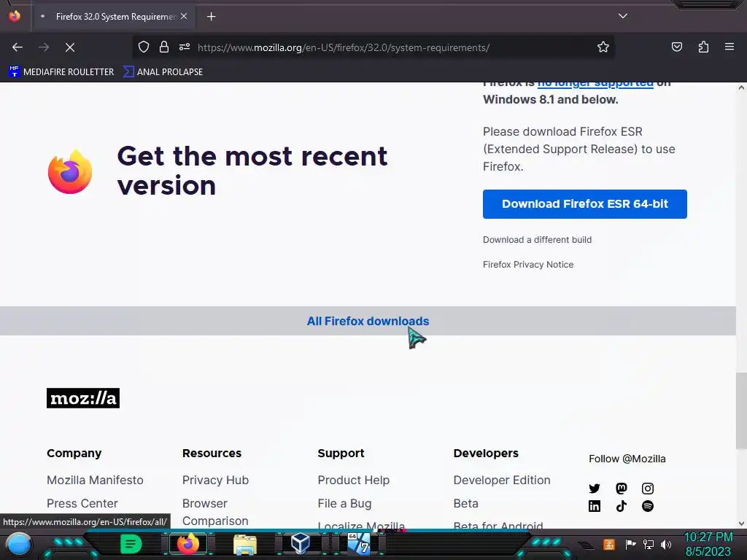Open the Windows Start orb
The image size is (747, 560).
pos(19,544)
